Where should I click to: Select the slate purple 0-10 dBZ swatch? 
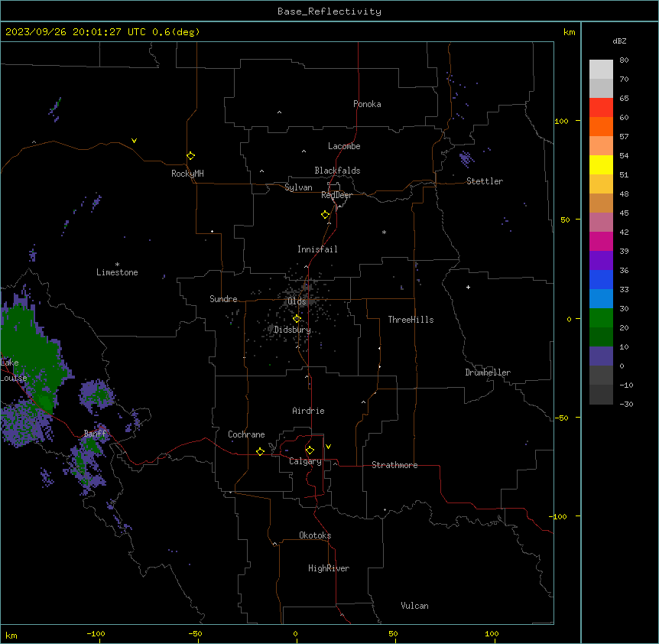point(601,356)
